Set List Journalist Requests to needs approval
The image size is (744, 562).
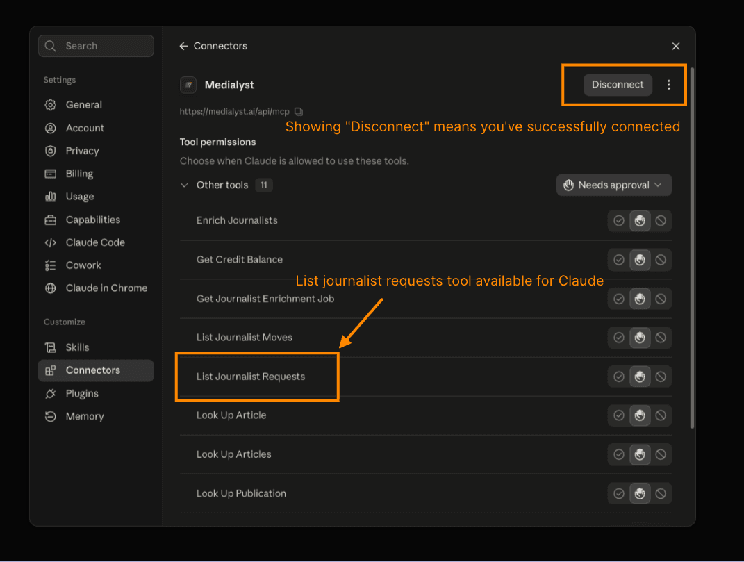(x=640, y=377)
